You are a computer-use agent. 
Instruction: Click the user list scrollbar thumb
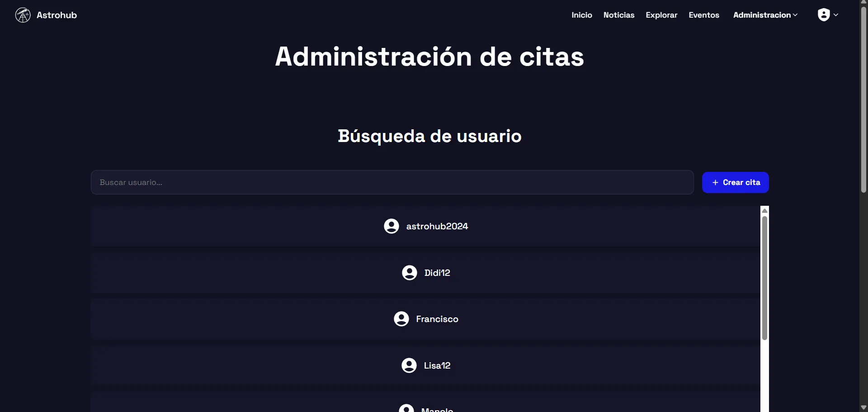pyautogui.click(x=764, y=278)
